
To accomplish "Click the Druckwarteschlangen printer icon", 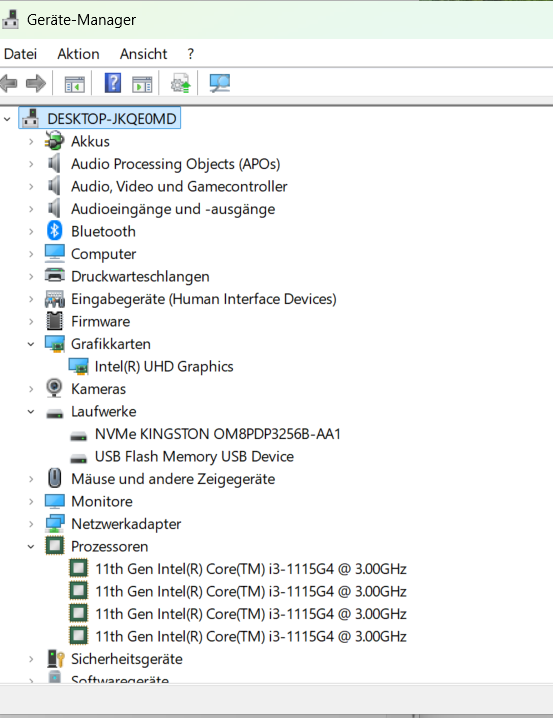I will coord(55,276).
